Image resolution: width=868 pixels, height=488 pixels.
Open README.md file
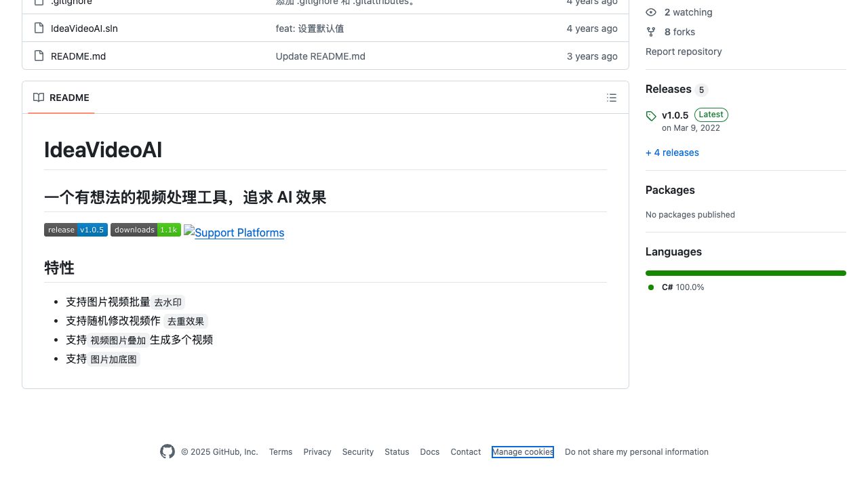coord(78,56)
